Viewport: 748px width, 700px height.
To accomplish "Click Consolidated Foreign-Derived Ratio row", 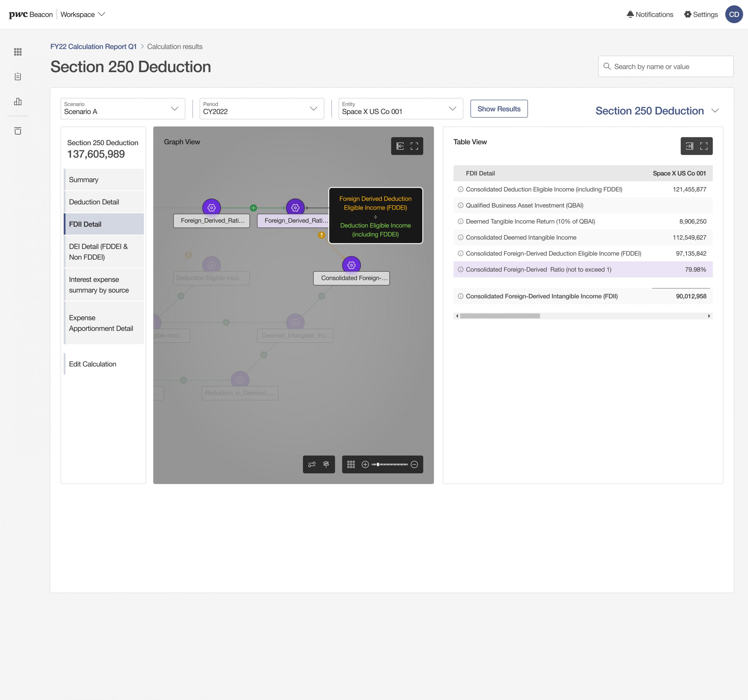I will coord(583,269).
